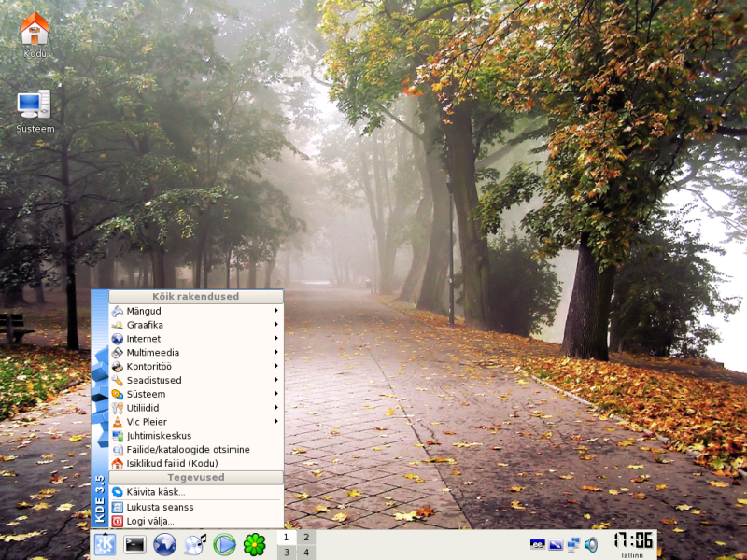Click the house icon for Isiklikud failid
Viewport: 747px width, 560px height.
click(x=118, y=463)
